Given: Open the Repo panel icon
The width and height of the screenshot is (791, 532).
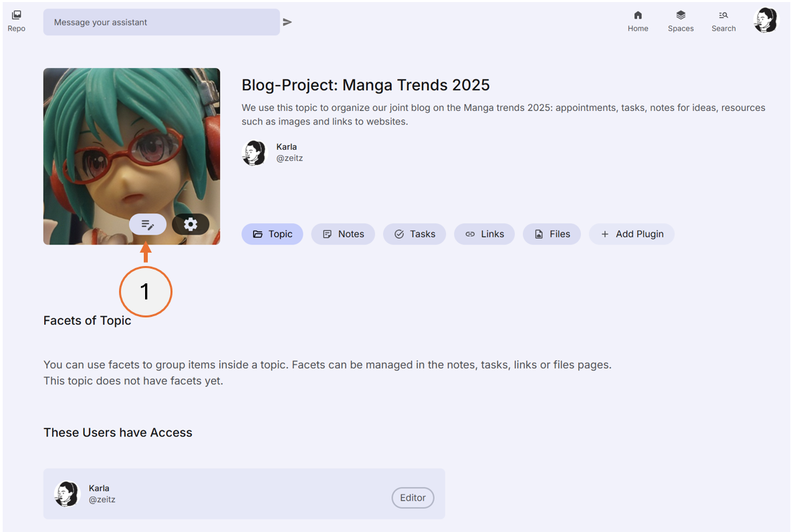Looking at the screenshot, I should pos(16,15).
